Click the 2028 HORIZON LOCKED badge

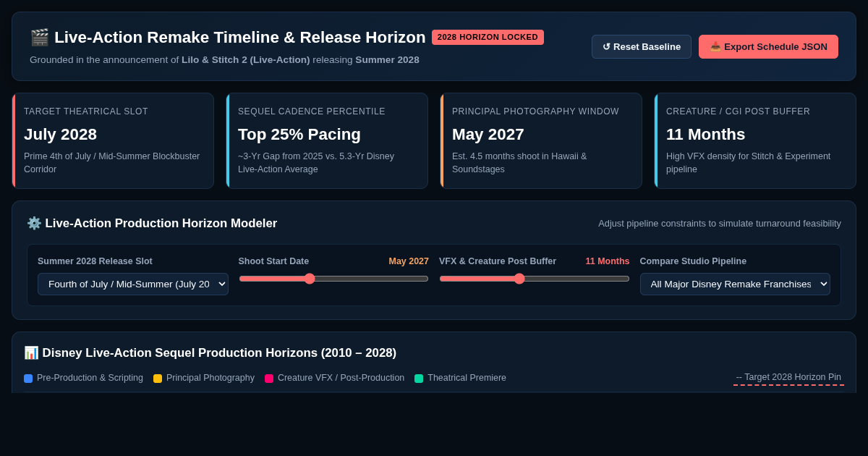tap(488, 37)
